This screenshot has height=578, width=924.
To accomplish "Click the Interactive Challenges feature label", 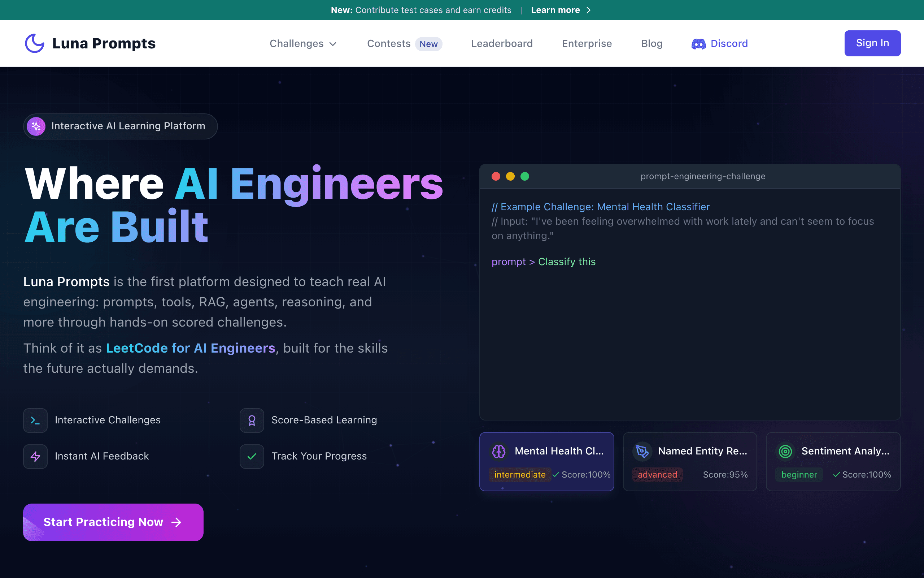I will (x=108, y=420).
